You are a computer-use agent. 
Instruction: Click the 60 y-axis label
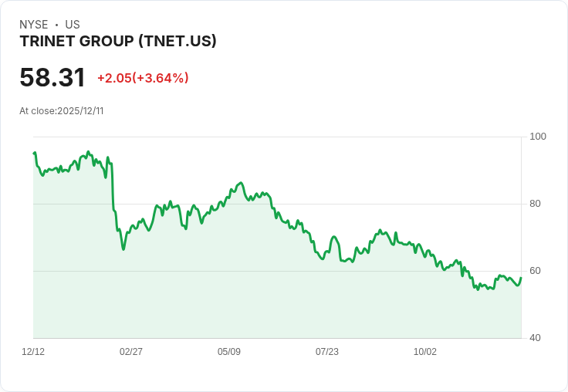pyautogui.click(x=536, y=271)
